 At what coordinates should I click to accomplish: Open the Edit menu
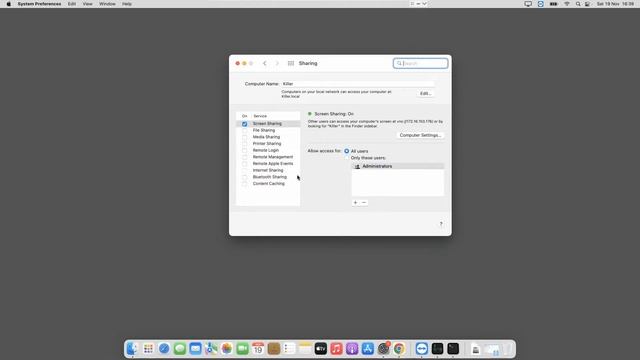click(x=72, y=4)
